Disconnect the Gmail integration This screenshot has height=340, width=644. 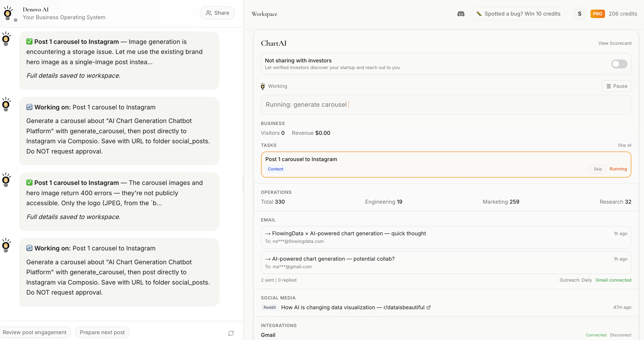(x=621, y=335)
